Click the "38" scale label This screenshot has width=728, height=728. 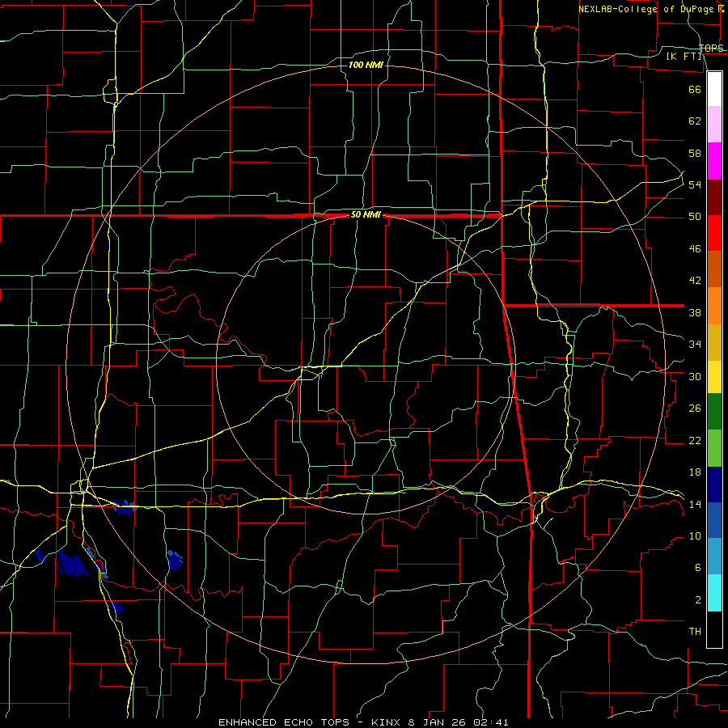pos(695,312)
